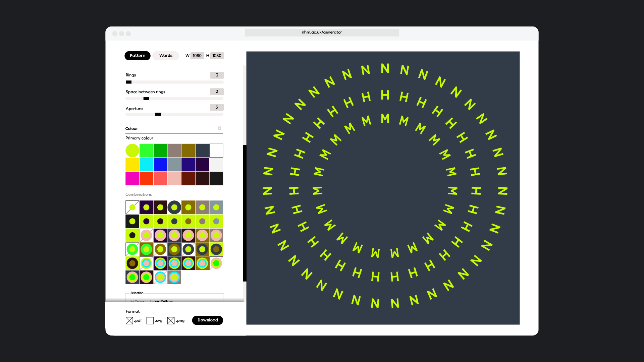Select the taupe primary colour swatch in top row
644x362 pixels.
tap(174, 150)
